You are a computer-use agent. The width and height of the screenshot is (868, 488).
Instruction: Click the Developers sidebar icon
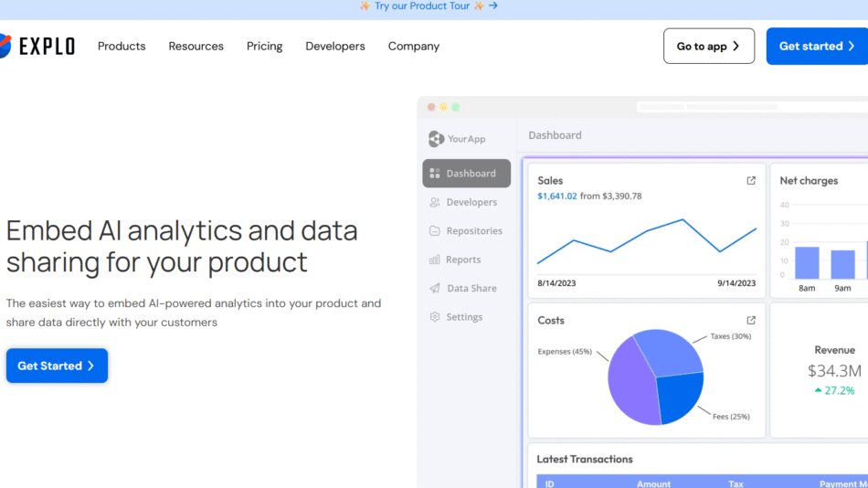pos(435,203)
